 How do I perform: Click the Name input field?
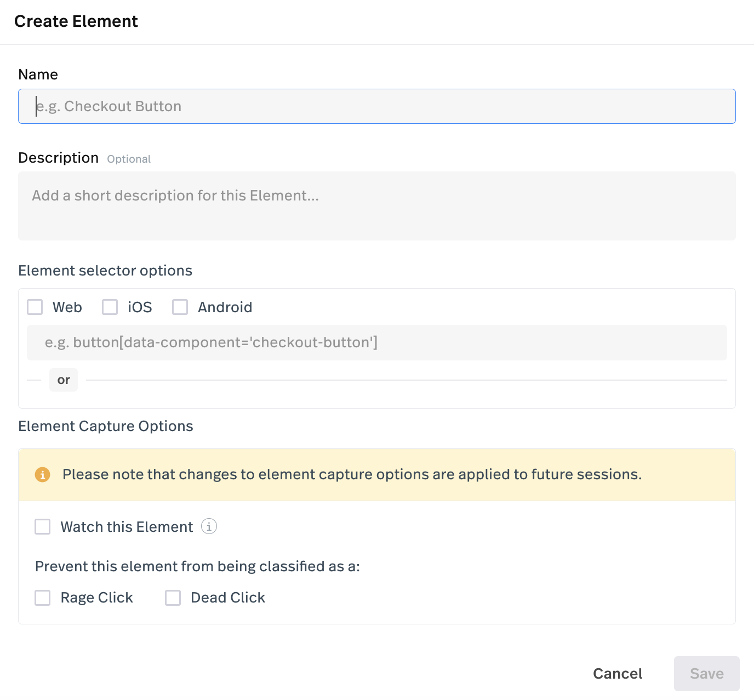pyautogui.click(x=377, y=106)
